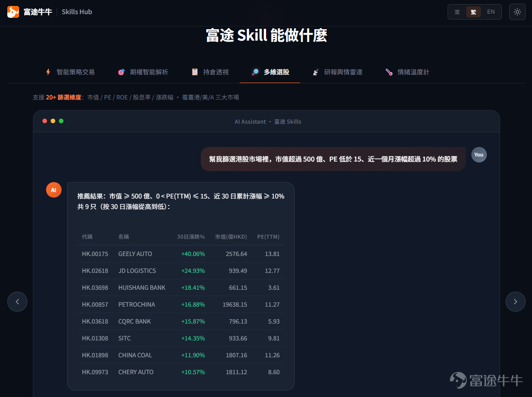Click the AI Assistant • 富途 Skills title
The width and height of the screenshot is (532, 397).
click(x=268, y=121)
